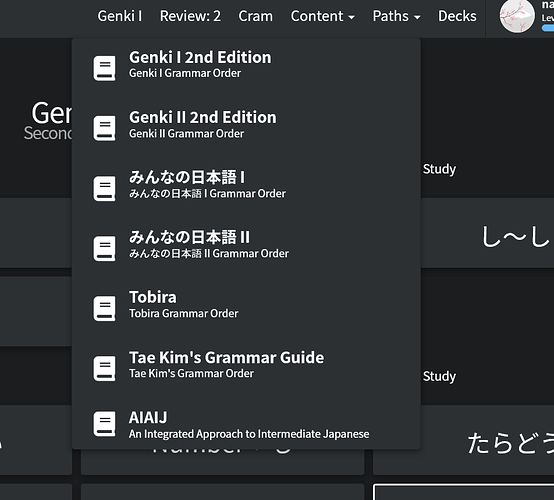Click the book icon beside Tae Kim's Grammar Guide

(x=104, y=369)
